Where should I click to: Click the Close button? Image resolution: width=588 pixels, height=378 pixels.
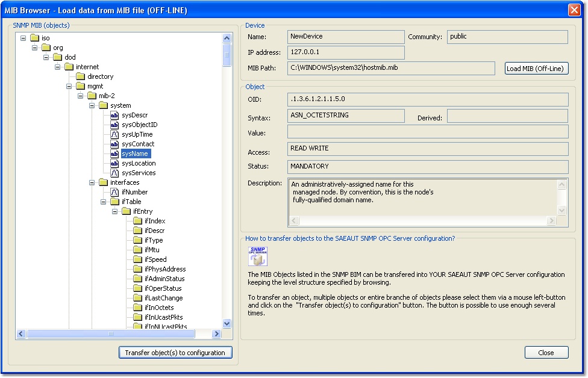[x=546, y=353]
